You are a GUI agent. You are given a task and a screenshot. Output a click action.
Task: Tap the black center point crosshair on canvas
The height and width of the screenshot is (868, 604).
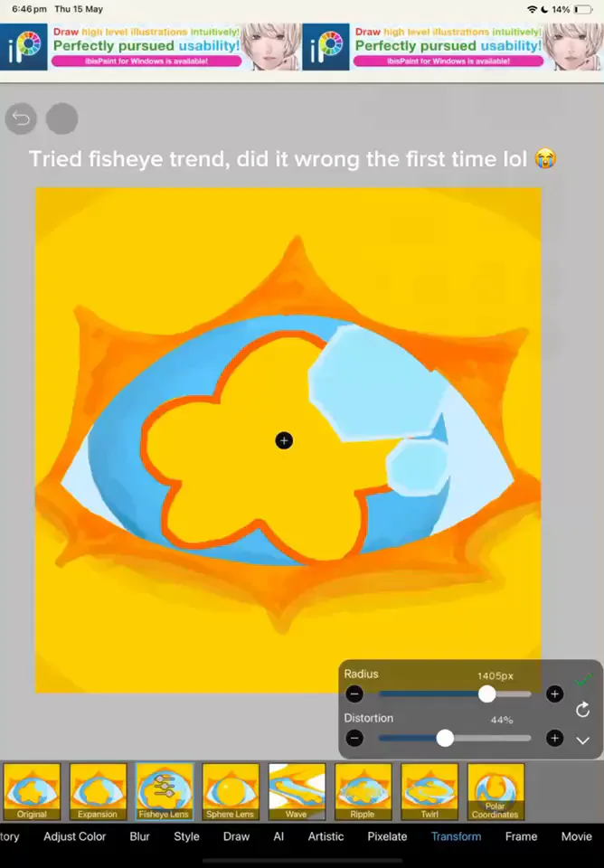coord(284,440)
